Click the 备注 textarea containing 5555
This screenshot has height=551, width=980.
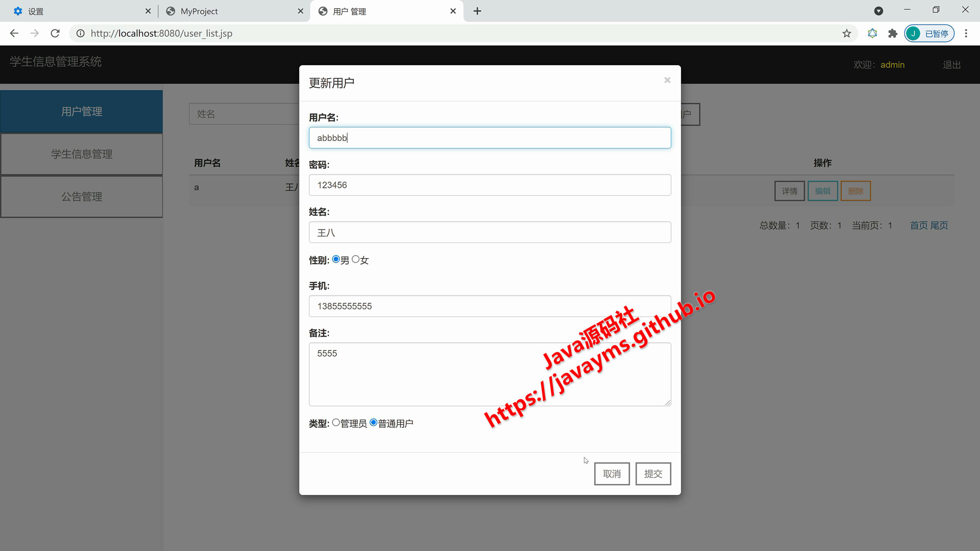490,374
